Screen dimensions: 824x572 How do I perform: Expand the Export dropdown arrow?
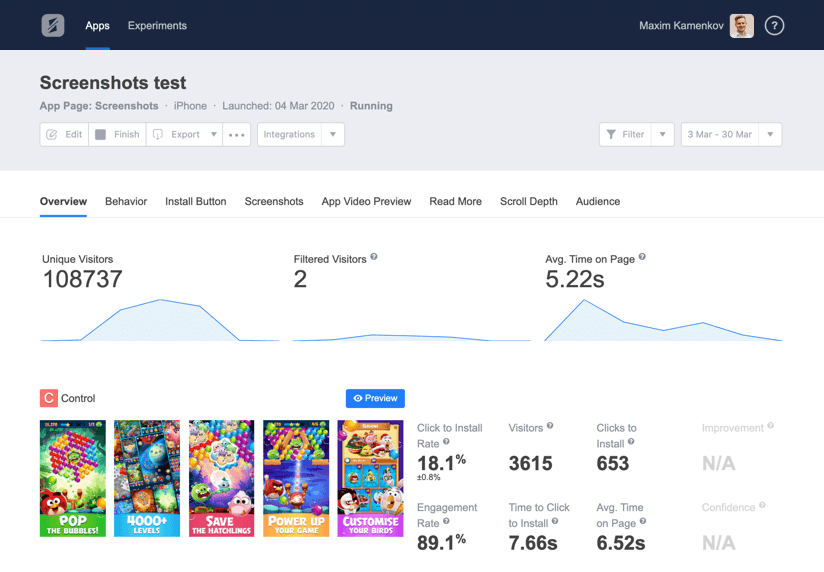click(214, 135)
